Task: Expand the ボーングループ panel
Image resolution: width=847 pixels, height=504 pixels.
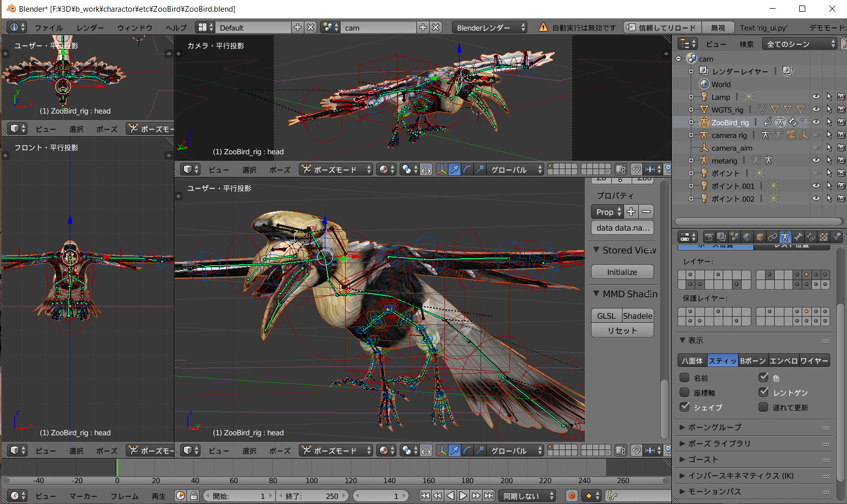Action: (715, 427)
